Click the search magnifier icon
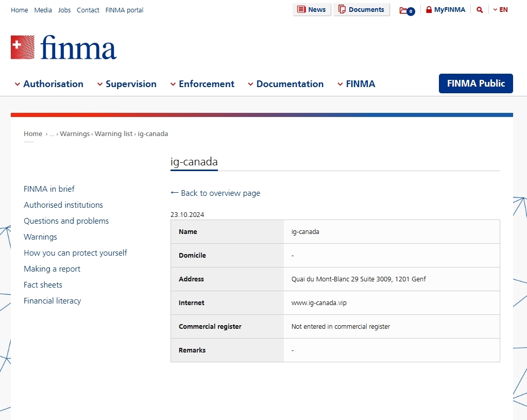 point(480,10)
